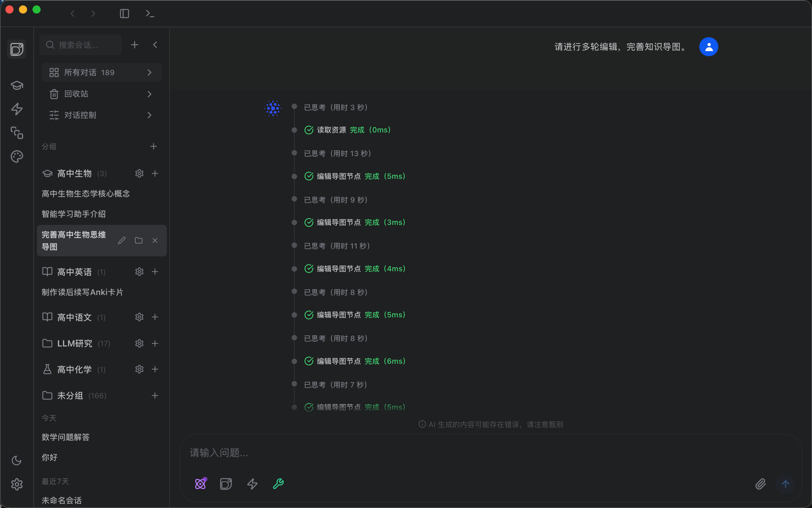Add conversation to 高中语文 group
812x508 pixels.
155,317
